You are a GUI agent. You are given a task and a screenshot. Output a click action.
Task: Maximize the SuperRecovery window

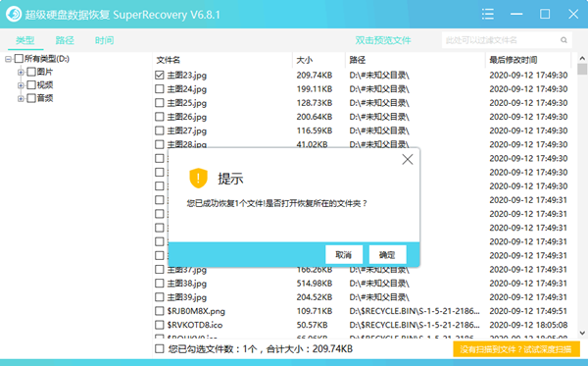(545, 15)
